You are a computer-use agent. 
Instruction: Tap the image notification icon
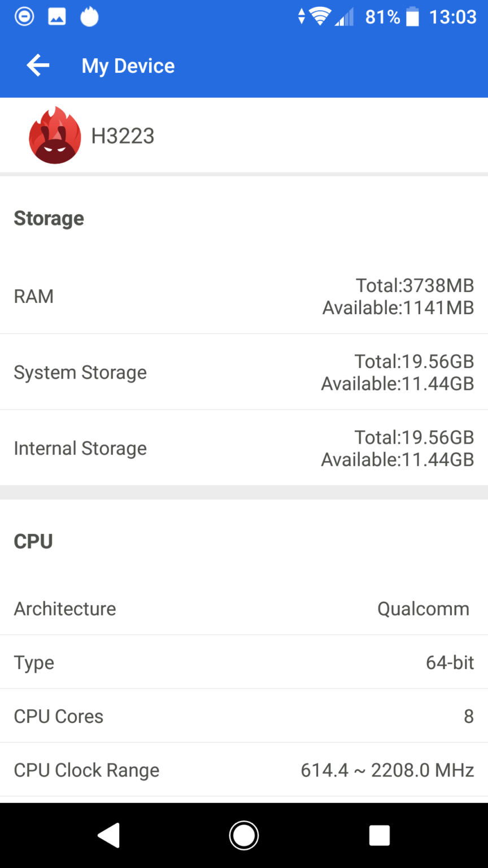pyautogui.click(x=56, y=17)
